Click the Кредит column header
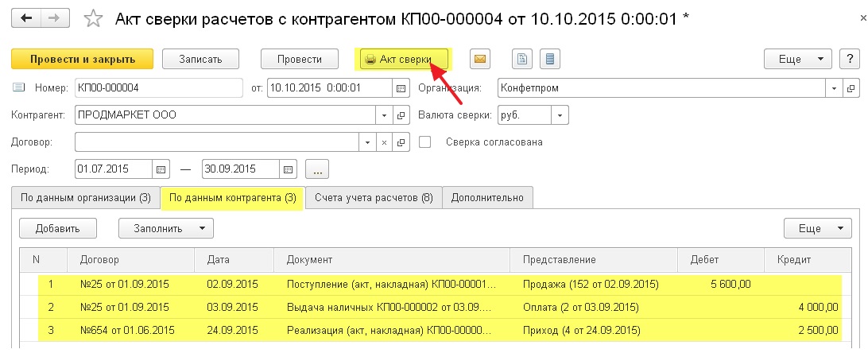Image resolution: width=868 pixels, height=353 pixels. (x=807, y=259)
